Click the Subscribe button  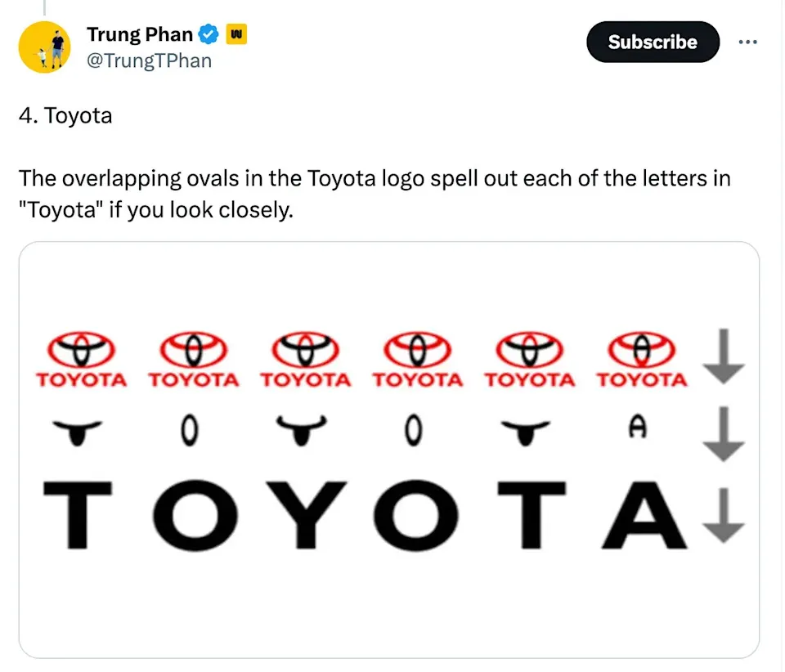653,42
